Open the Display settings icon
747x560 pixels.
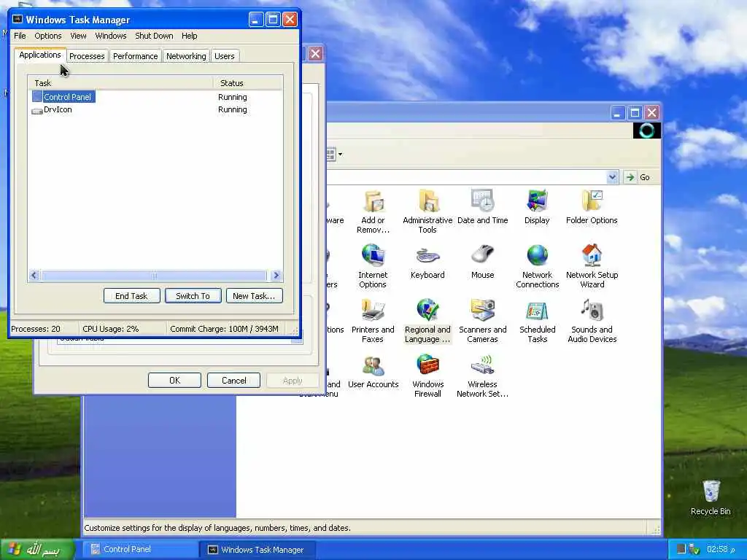tap(537, 206)
